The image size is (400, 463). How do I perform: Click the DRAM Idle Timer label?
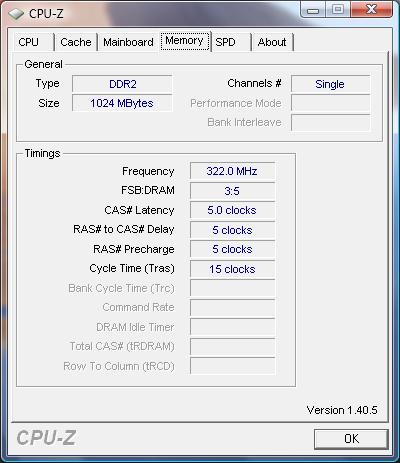135,327
